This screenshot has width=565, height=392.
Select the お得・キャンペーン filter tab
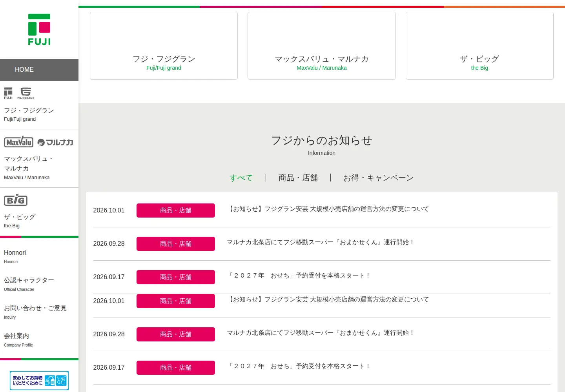(379, 178)
